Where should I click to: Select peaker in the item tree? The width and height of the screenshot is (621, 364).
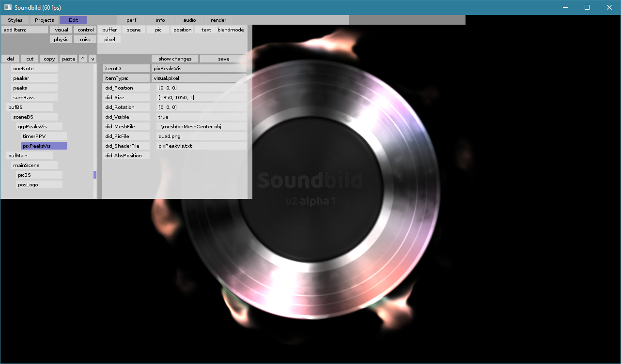click(x=34, y=78)
